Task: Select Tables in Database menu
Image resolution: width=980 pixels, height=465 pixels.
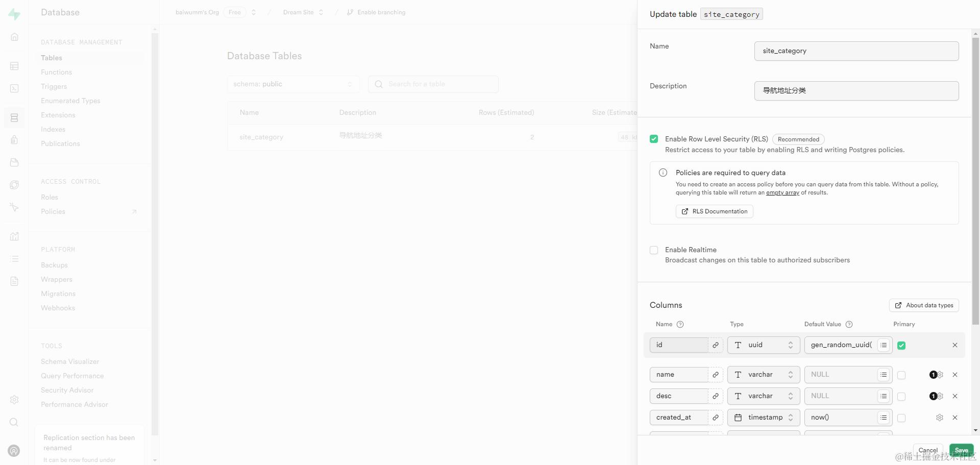Action: click(x=52, y=58)
